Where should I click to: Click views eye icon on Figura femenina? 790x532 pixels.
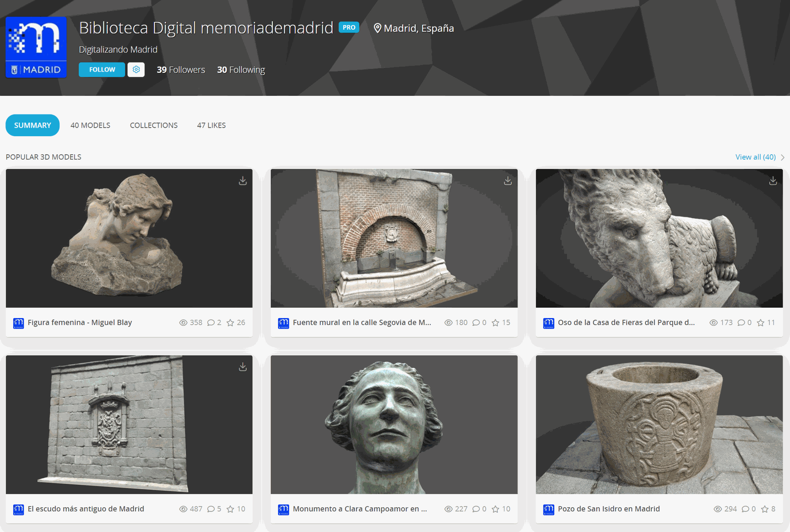pos(183,323)
